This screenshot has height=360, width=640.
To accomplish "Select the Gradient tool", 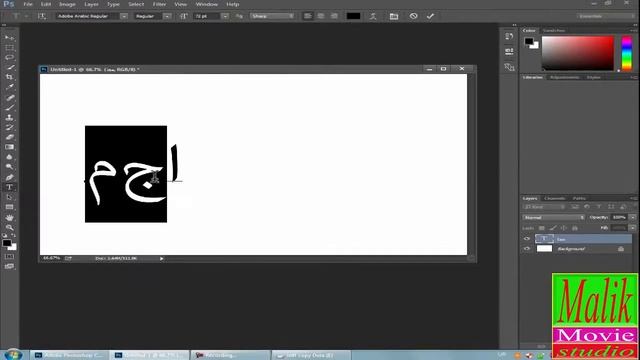I will (9, 147).
